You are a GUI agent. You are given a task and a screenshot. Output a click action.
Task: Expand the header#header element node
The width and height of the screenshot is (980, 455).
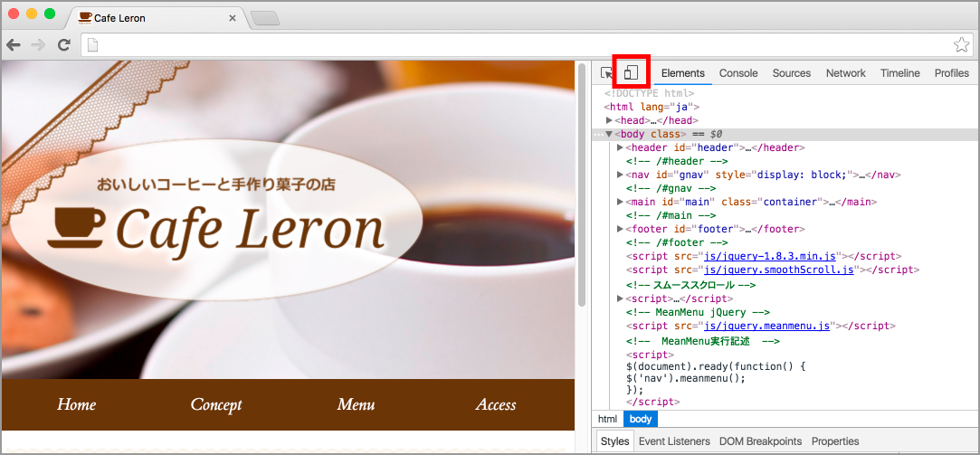[620, 147]
